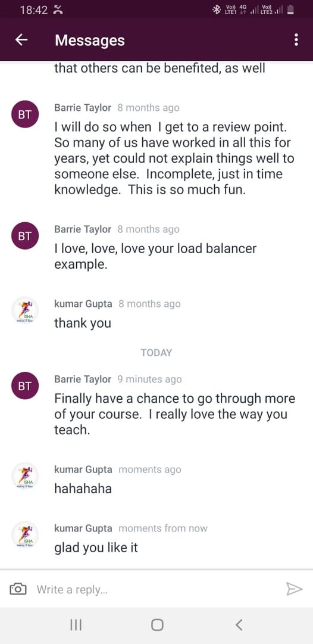Tap the 'Messages' header title

[x=90, y=41]
